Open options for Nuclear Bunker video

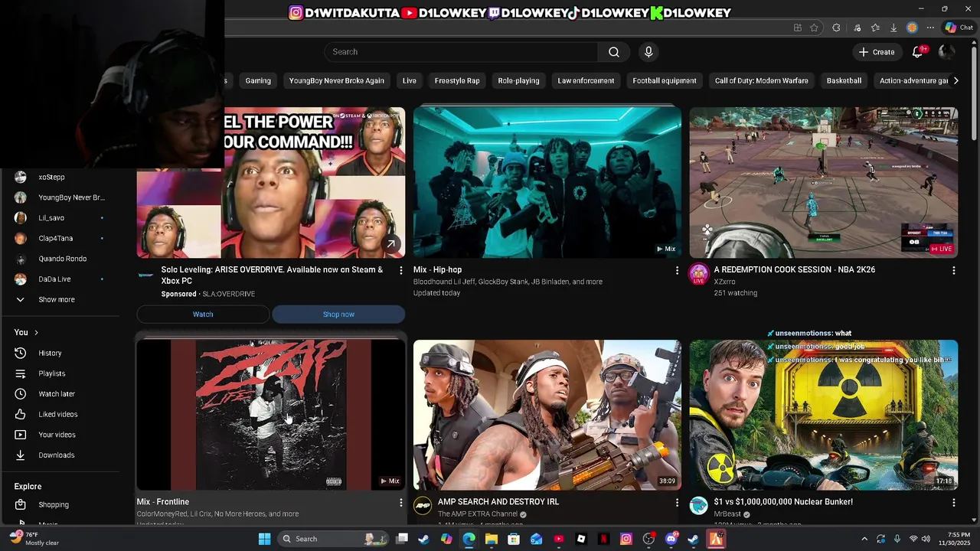(953, 502)
